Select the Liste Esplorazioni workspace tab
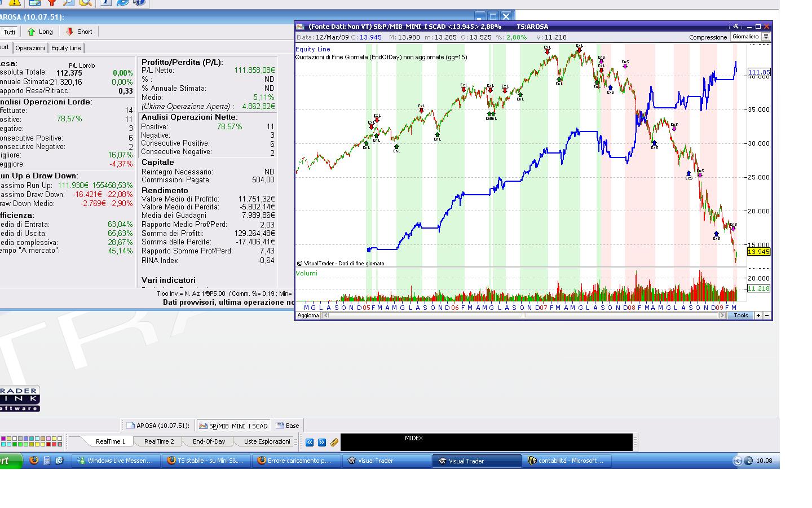812x508 pixels. click(267, 441)
